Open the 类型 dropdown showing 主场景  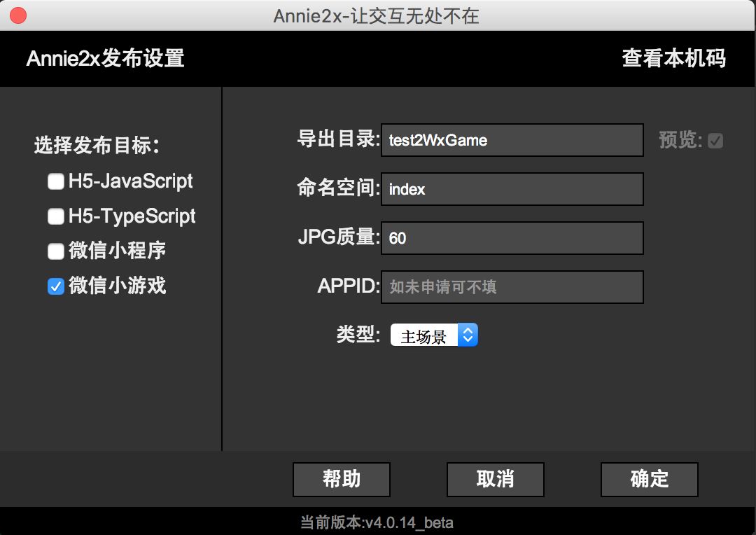[x=434, y=335]
